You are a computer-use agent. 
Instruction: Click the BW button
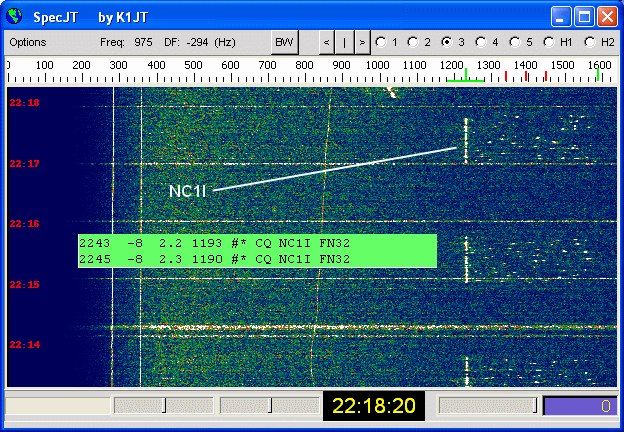[x=284, y=42]
